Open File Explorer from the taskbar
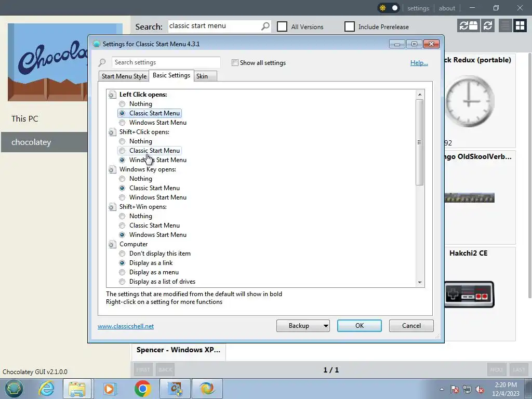 (77, 389)
